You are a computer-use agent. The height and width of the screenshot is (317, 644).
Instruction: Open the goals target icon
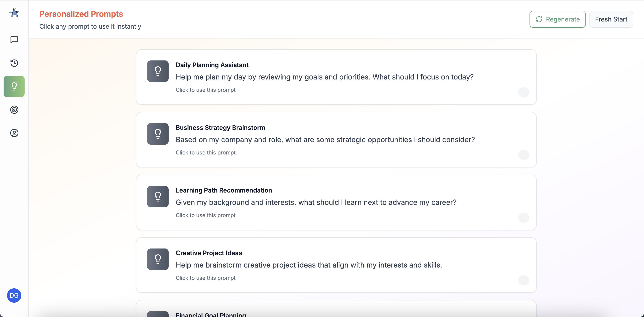coord(14,110)
